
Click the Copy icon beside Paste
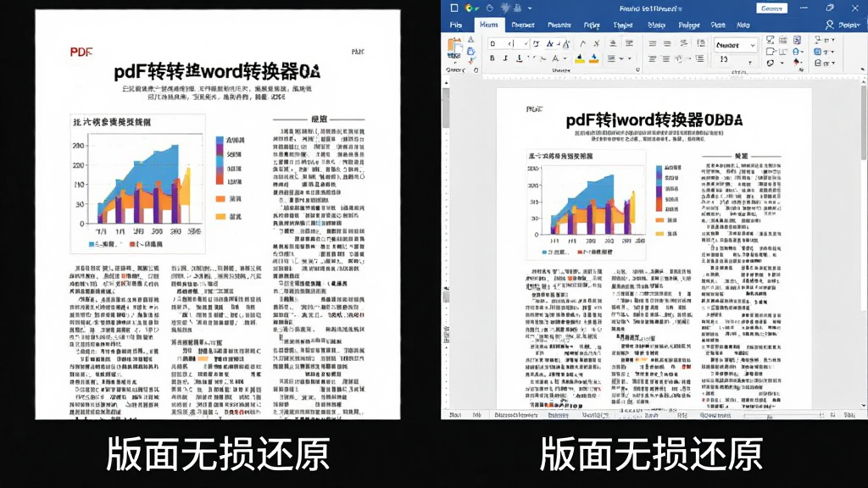471,52
